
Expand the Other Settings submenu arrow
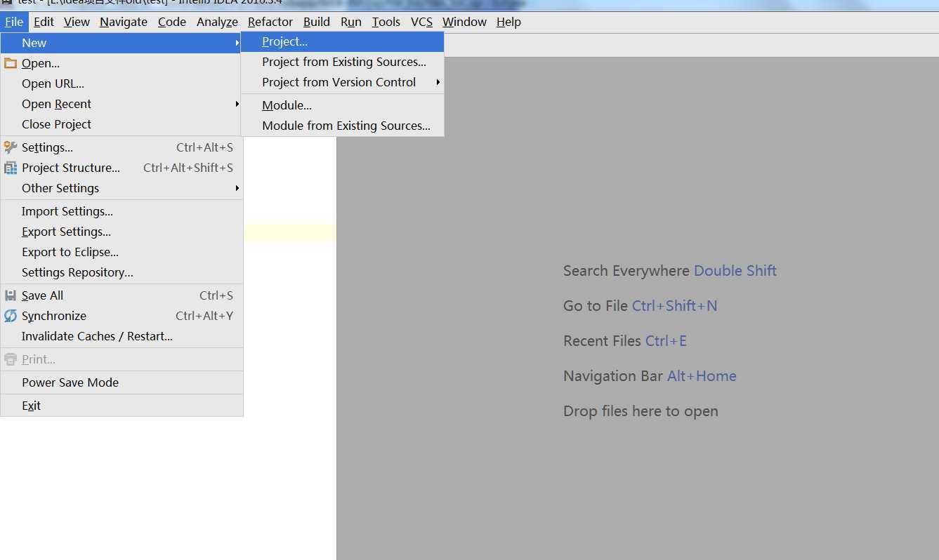coord(237,188)
